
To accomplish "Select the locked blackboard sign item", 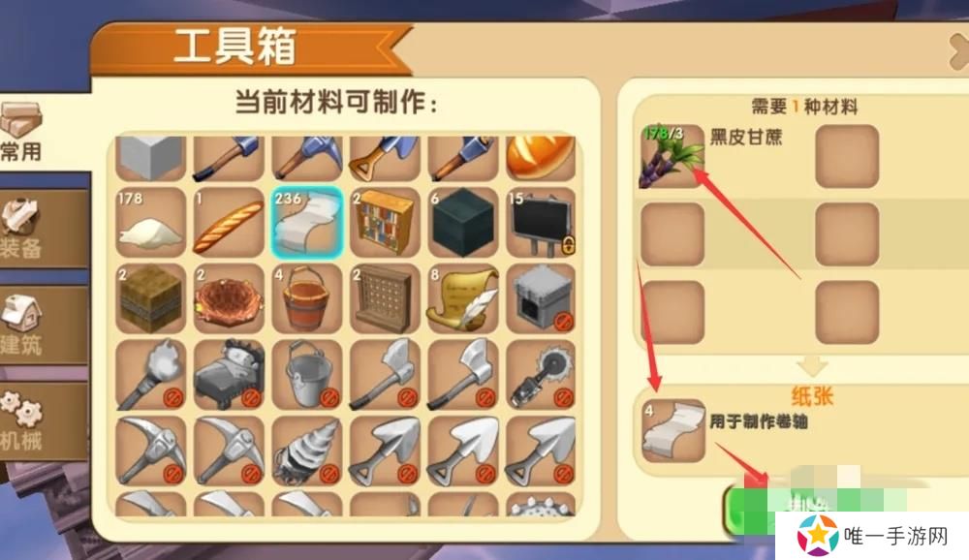I will point(542,223).
